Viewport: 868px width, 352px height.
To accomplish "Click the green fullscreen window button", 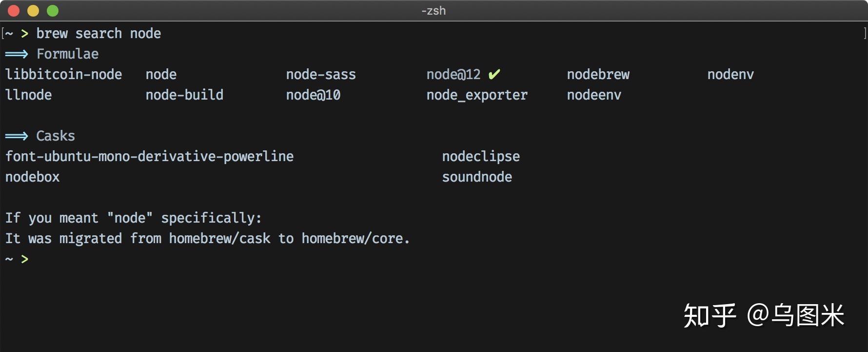I will 53,11.
